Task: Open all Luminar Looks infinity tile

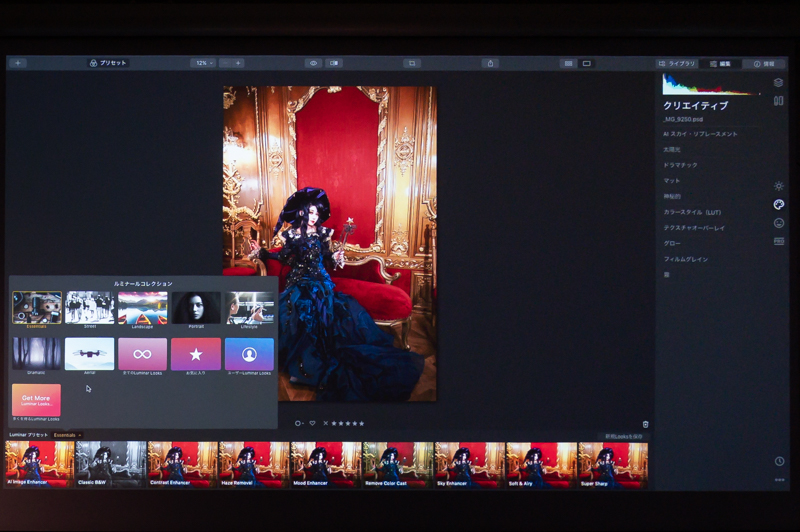Action: [143, 353]
